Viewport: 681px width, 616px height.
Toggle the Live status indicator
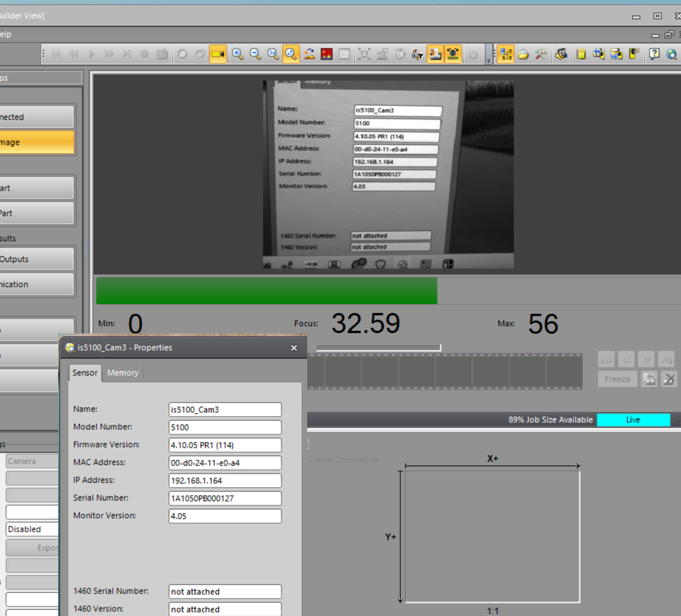633,420
